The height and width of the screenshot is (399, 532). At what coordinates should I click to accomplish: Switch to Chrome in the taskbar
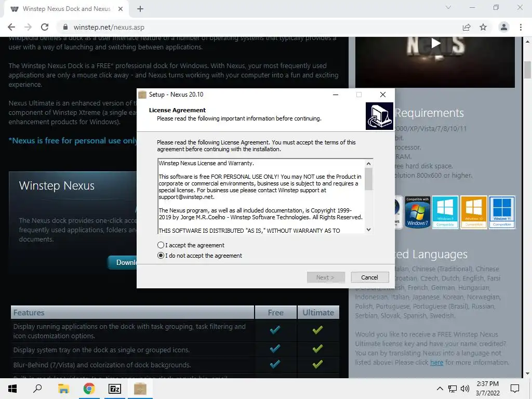pos(89,389)
